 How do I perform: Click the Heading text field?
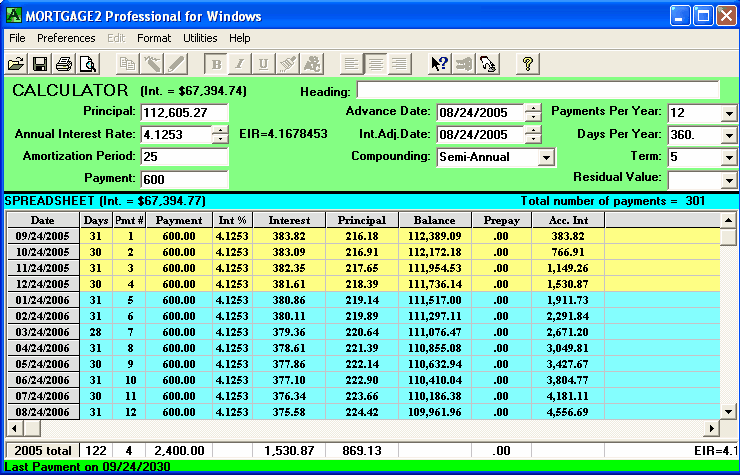point(537,91)
